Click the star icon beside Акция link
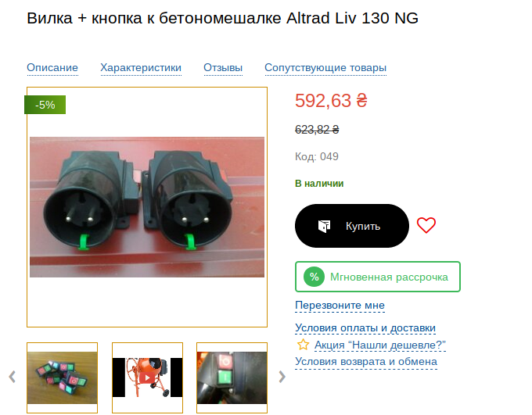 click(303, 345)
